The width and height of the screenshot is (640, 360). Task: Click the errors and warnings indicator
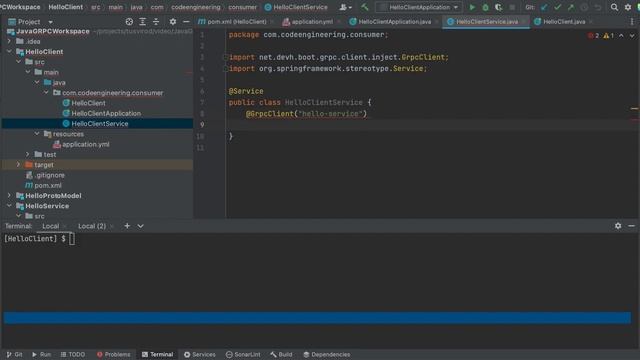click(x=601, y=36)
